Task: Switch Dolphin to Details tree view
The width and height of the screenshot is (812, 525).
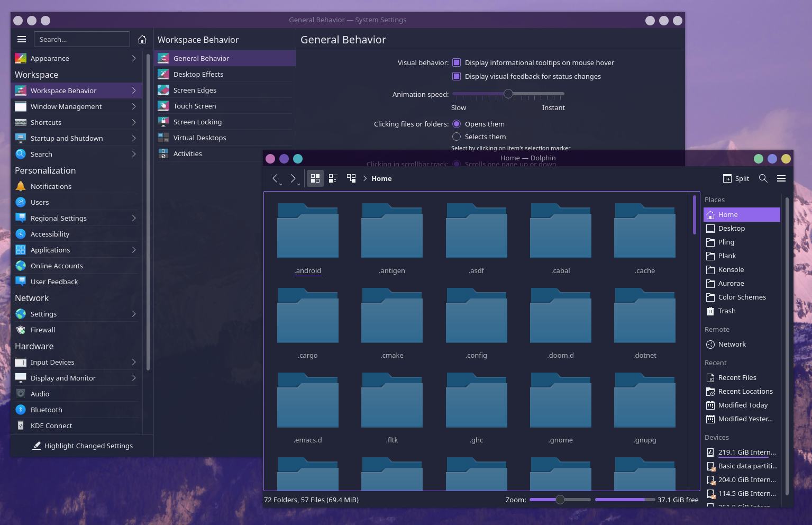Action: click(351, 178)
